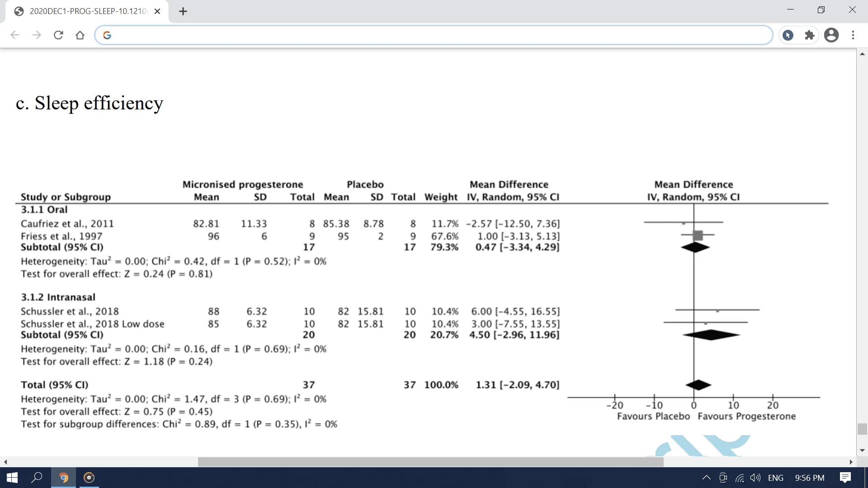Image resolution: width=868 pixels, height=488 pixels.
Task: Open the Extensions puzzle menu
Action: (x=810, y=35)
